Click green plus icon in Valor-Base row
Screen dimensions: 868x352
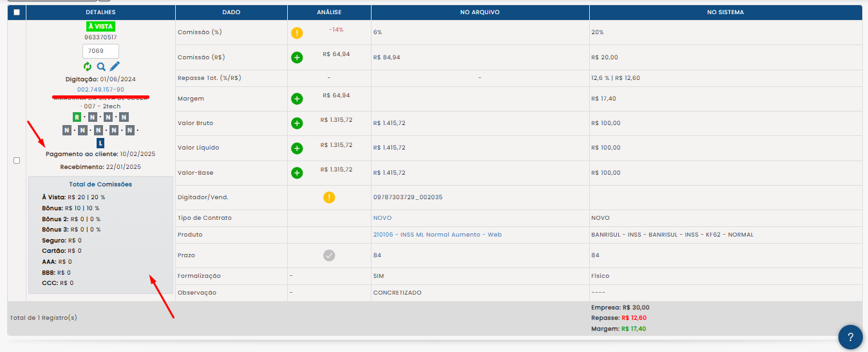click(x=297, y=173)
